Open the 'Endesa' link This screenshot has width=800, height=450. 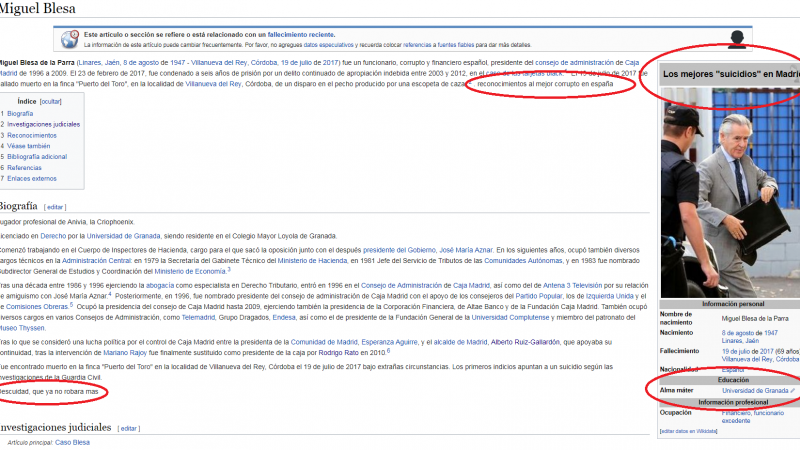pyautogui.click(x=284, y=318)
